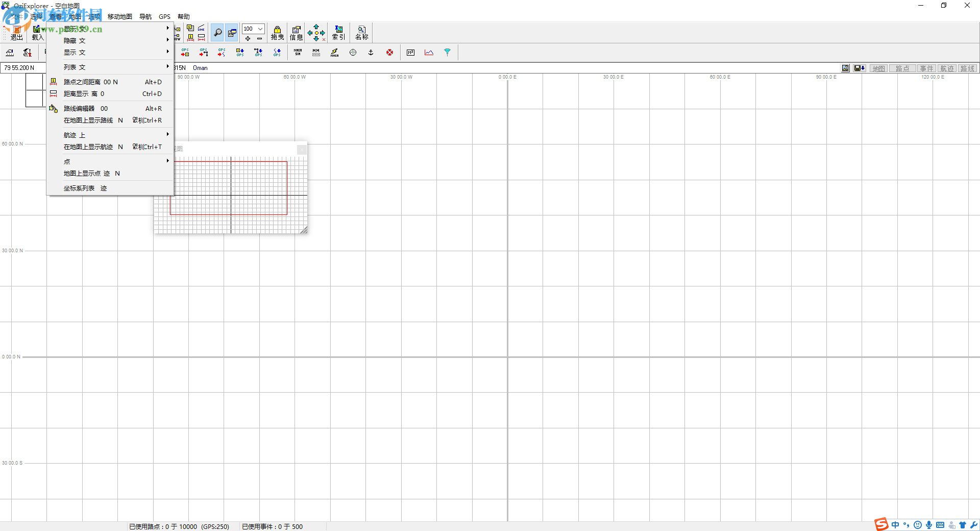The height and width of the screenshot is (531, 980).
Task: Click the 航迹 button in right panel
Action: (x=947, y=68)
